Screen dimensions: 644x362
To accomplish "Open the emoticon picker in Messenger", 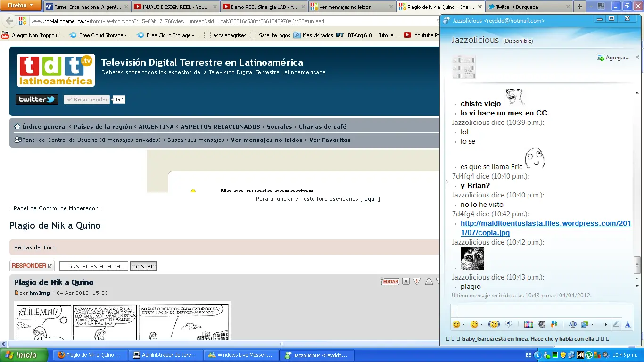I will point(456,324).
